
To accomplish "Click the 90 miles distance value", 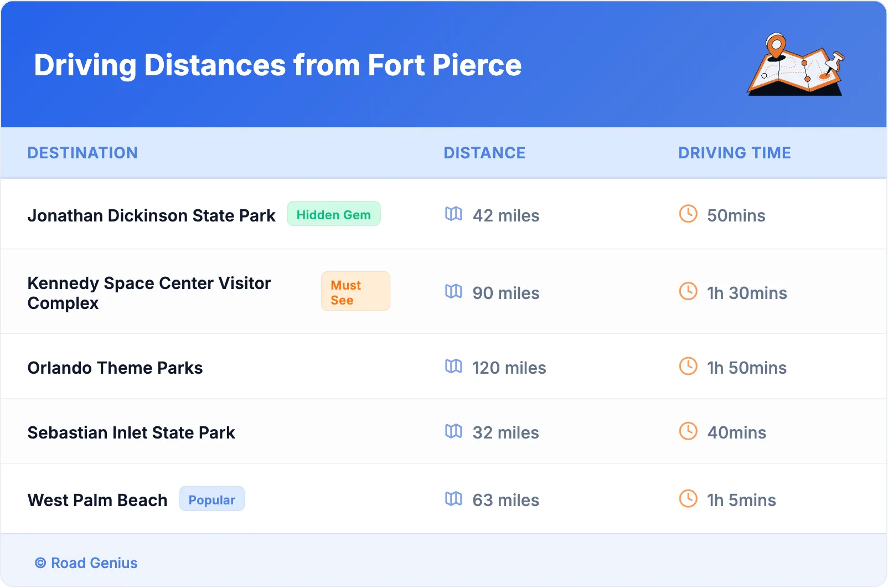I will (x=506, y=293).
